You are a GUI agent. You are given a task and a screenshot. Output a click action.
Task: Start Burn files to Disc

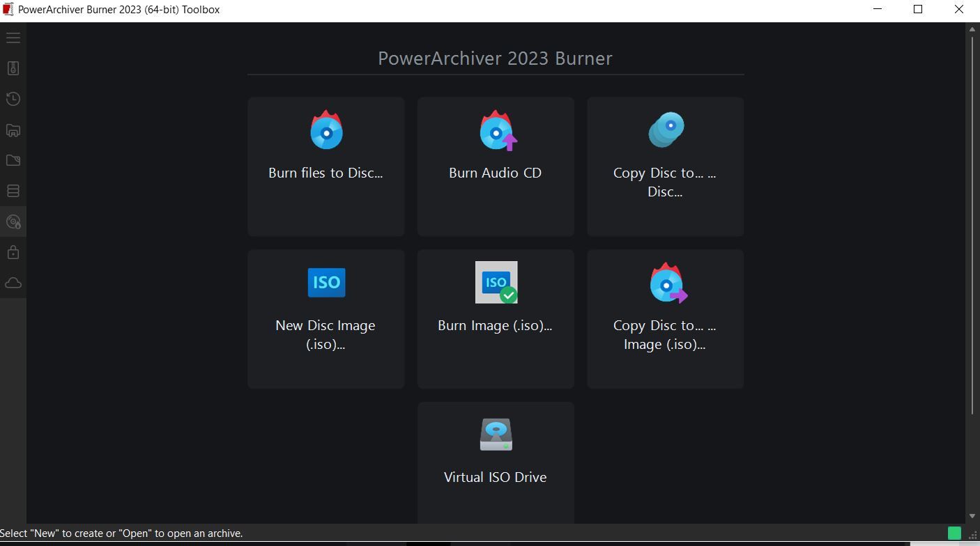click(x=326, y=166)
